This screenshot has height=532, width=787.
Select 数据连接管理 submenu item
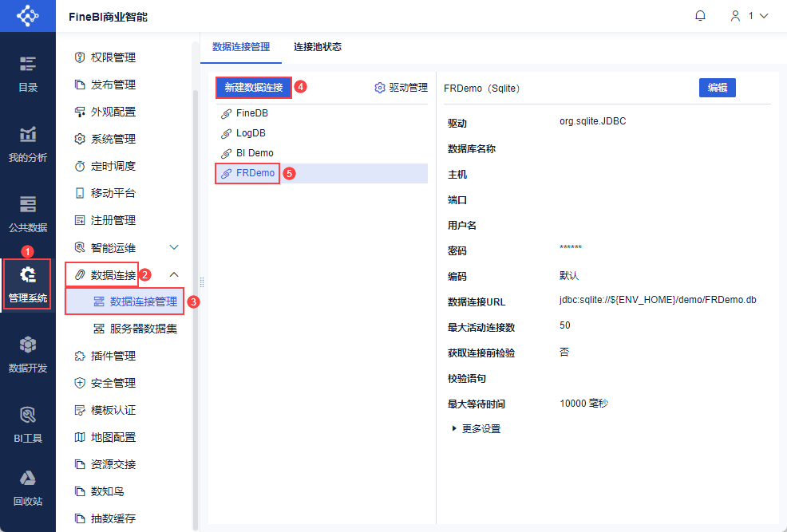125,301
